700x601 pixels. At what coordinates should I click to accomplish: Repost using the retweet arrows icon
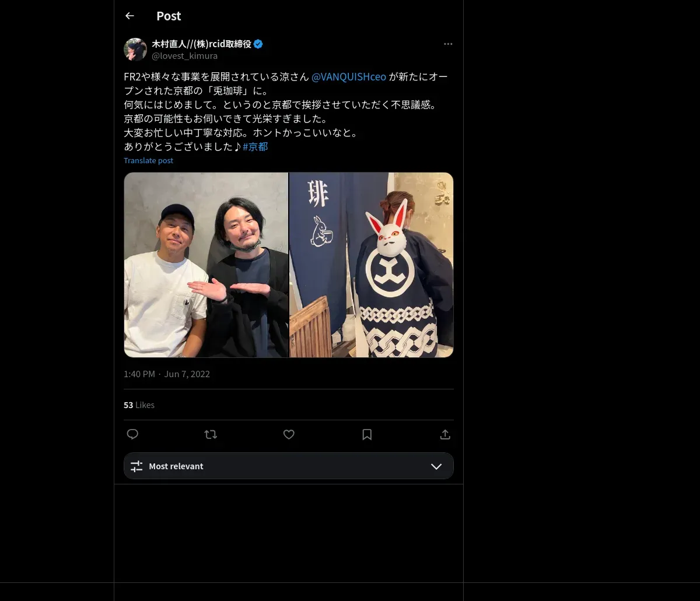tap(211, 434)
